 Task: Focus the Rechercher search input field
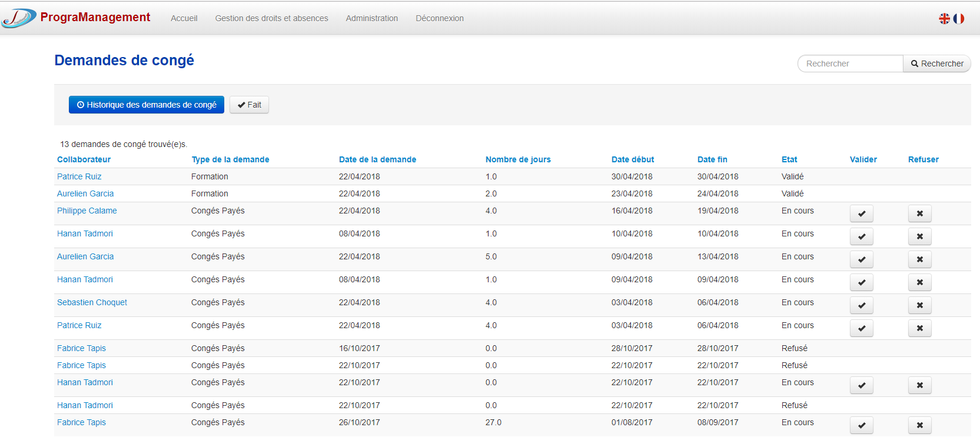(851, 64)
